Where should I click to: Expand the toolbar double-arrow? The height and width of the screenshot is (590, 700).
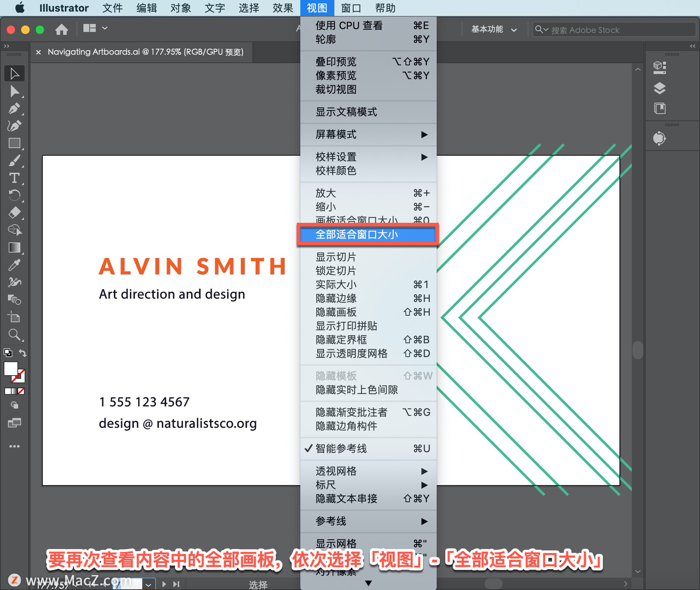pyautogui.click(x=7, y=46)
